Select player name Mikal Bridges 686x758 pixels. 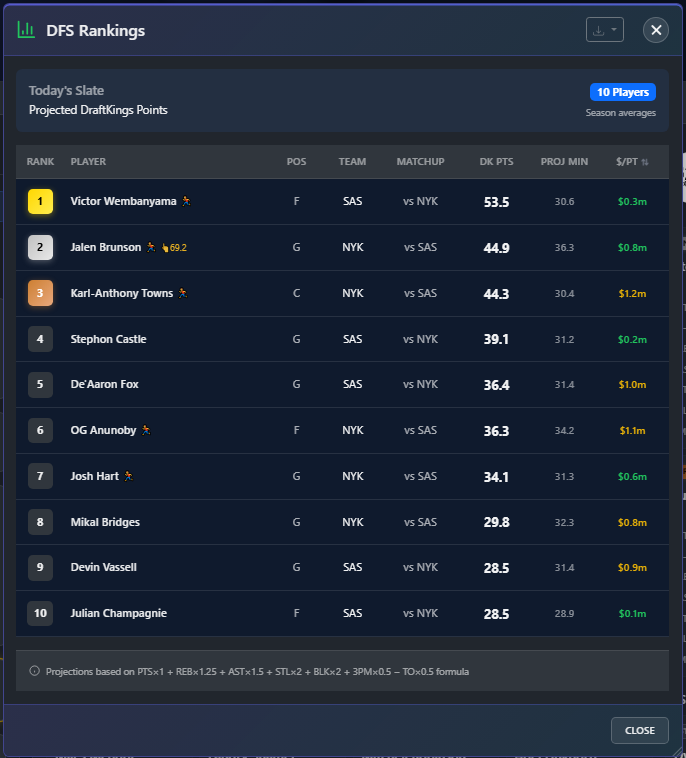pyautogui.click(x=105, y=522)
